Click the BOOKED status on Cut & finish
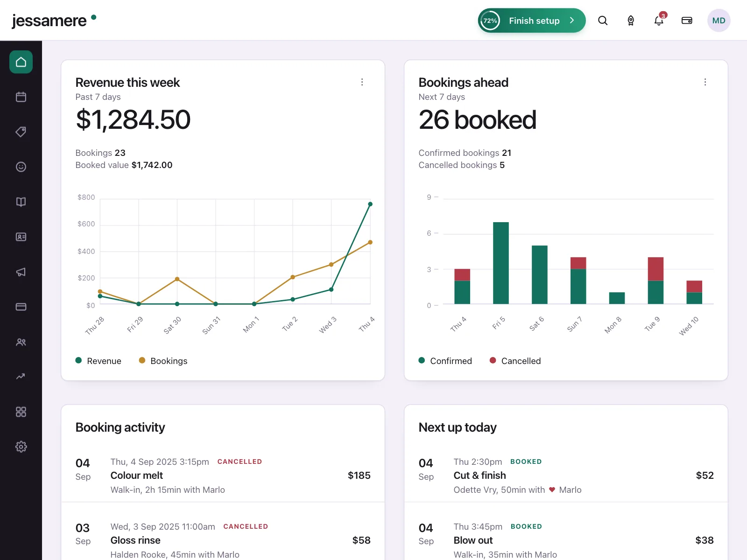Viewport: 747px width, 560px height. click(526, 462)
